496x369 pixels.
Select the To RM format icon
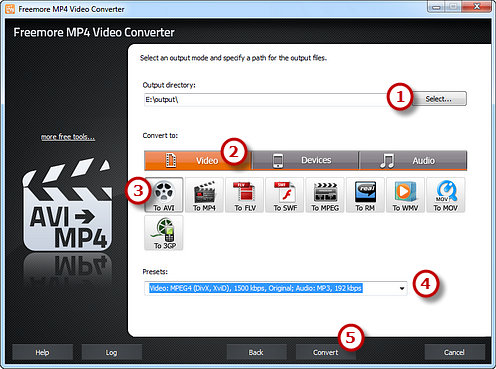coord(365,195)
